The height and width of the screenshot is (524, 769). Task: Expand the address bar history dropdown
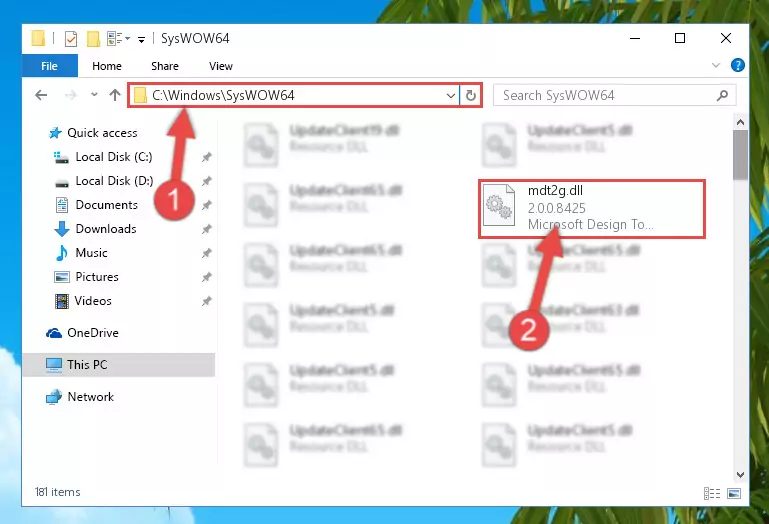451,96
